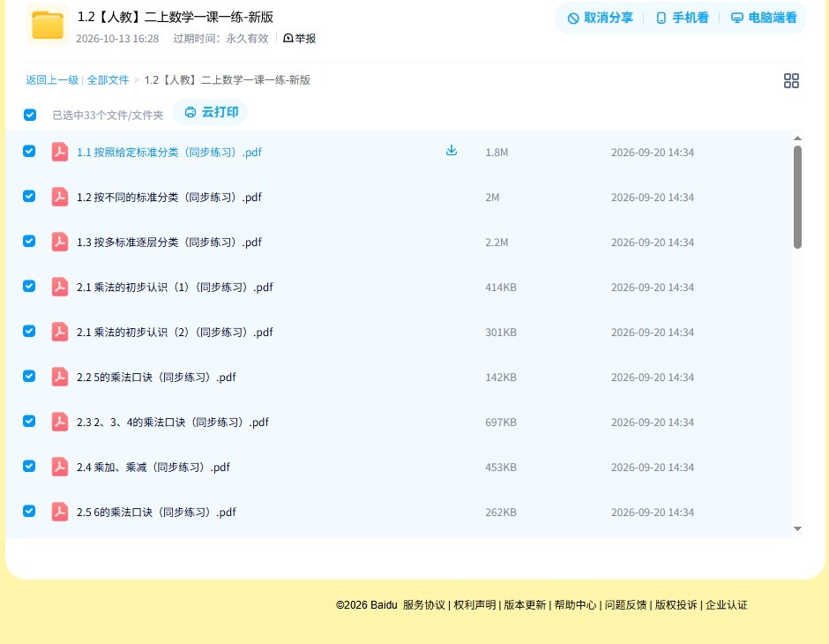Click PDF icon of 2.3 2、3、4的乘法口诀
Viewport: 829px width, 644px height.
[60, 422]
